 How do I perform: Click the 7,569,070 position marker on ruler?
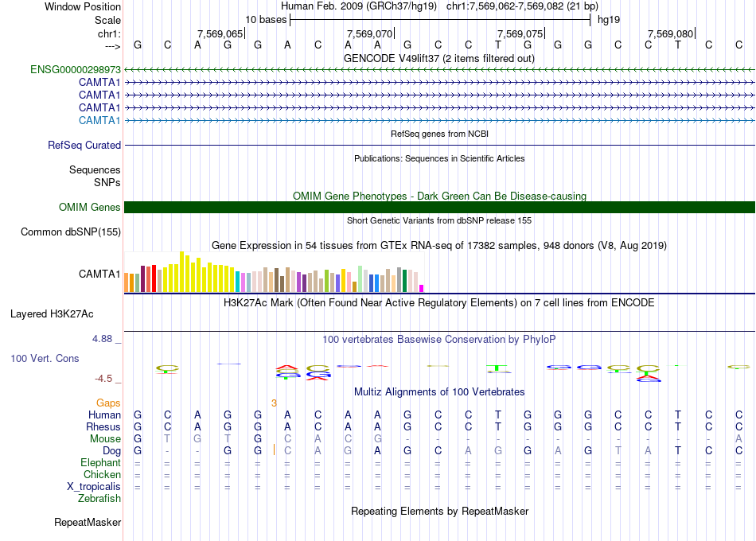click(x=370, y=33)
